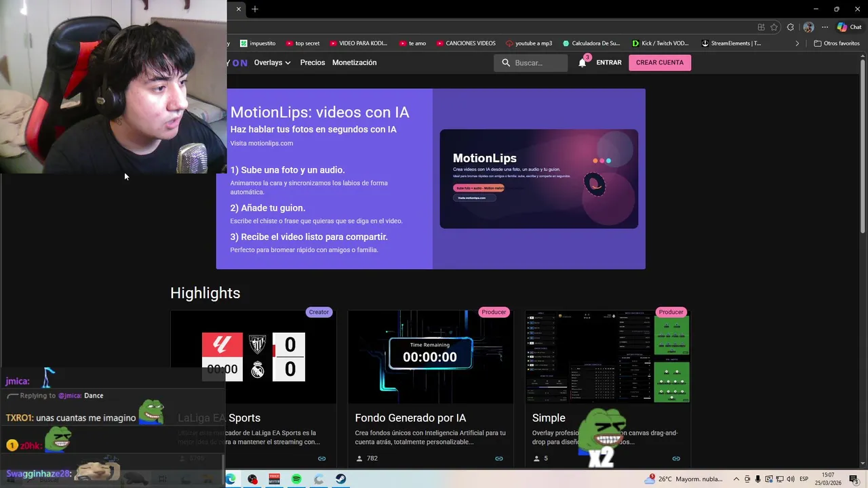Open the 'Calculadora De Su...' bookmark

pos(591,43)
